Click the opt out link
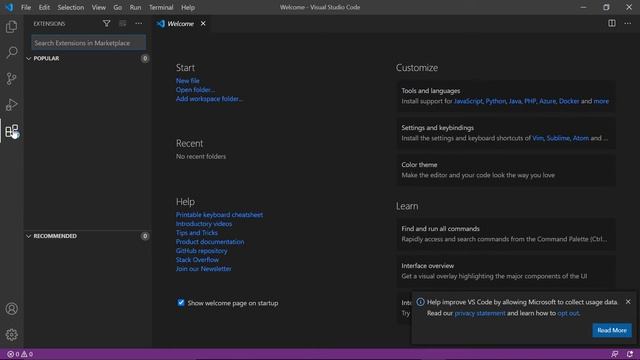 click(x=568, y=313)
